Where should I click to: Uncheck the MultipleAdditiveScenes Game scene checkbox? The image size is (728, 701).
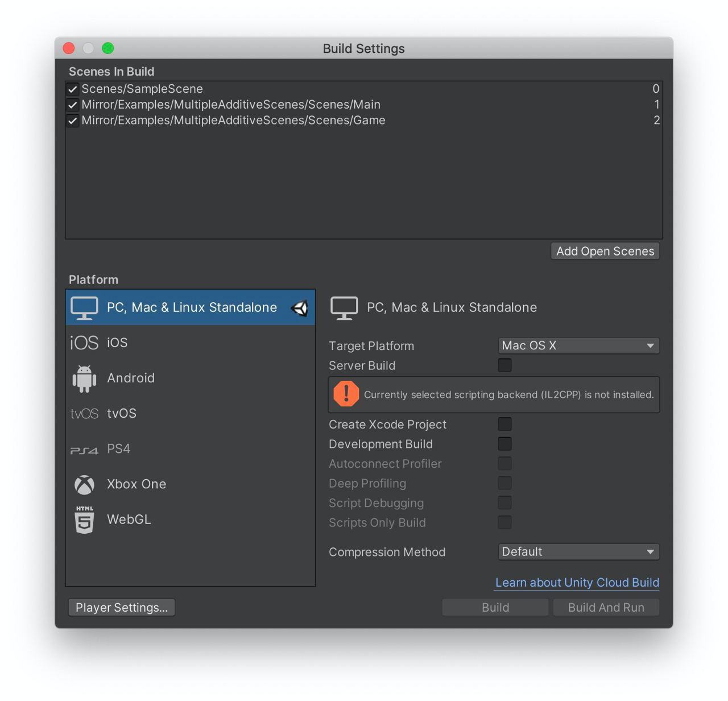click(72, 121)
